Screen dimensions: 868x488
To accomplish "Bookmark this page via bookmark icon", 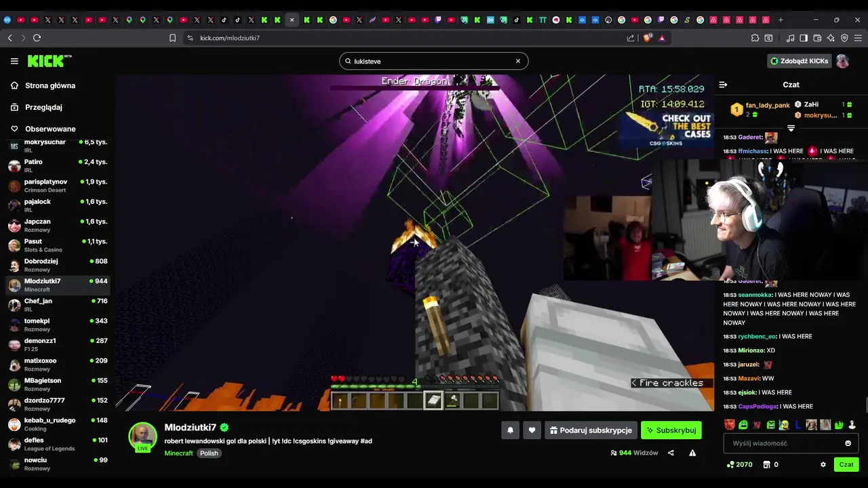I will pos(172,38).
